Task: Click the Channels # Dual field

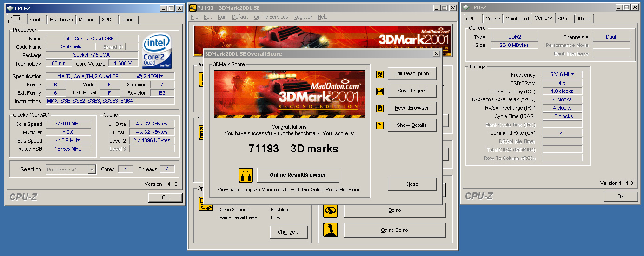Action: [611, 37]
